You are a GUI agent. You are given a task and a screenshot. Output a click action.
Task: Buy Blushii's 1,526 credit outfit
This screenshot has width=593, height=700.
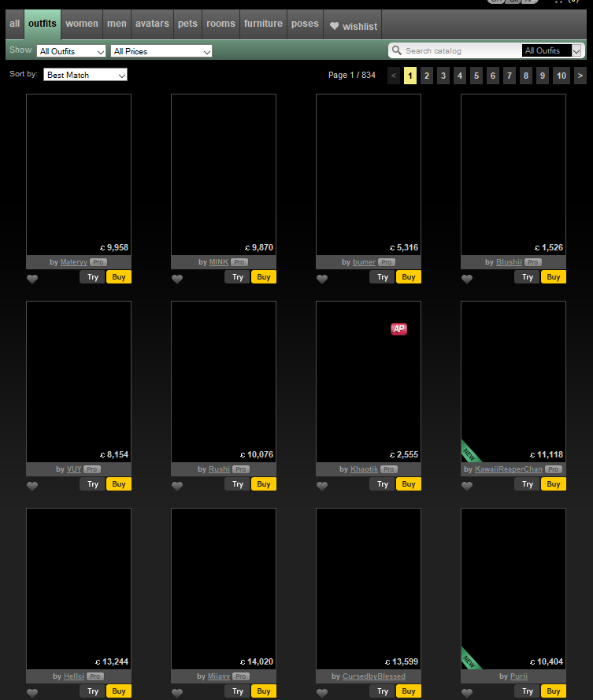click(554, 277)
